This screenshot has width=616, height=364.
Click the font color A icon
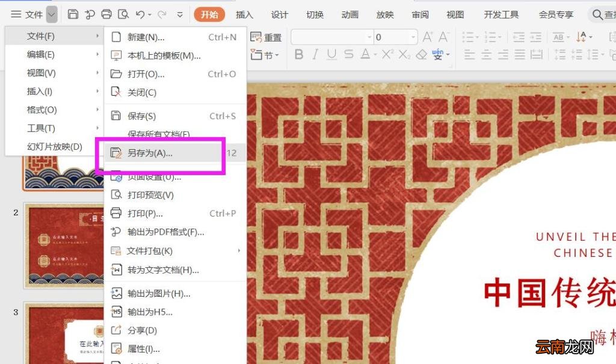click(x=365, y=54)
